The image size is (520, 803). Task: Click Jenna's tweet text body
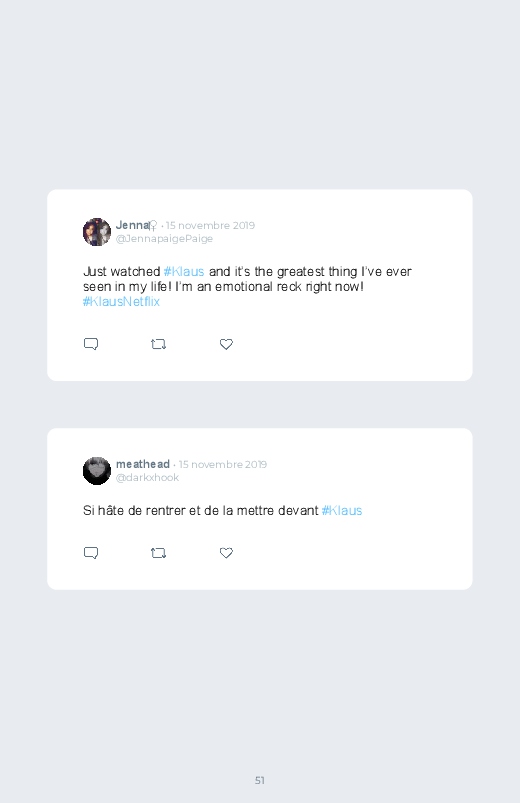[x=247, y=287]
